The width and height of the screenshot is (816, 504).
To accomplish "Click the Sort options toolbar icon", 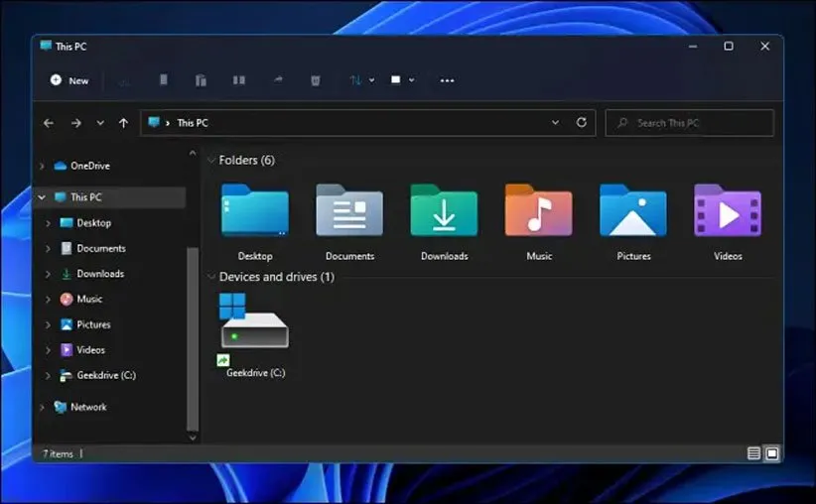I will tap(359, 80).
